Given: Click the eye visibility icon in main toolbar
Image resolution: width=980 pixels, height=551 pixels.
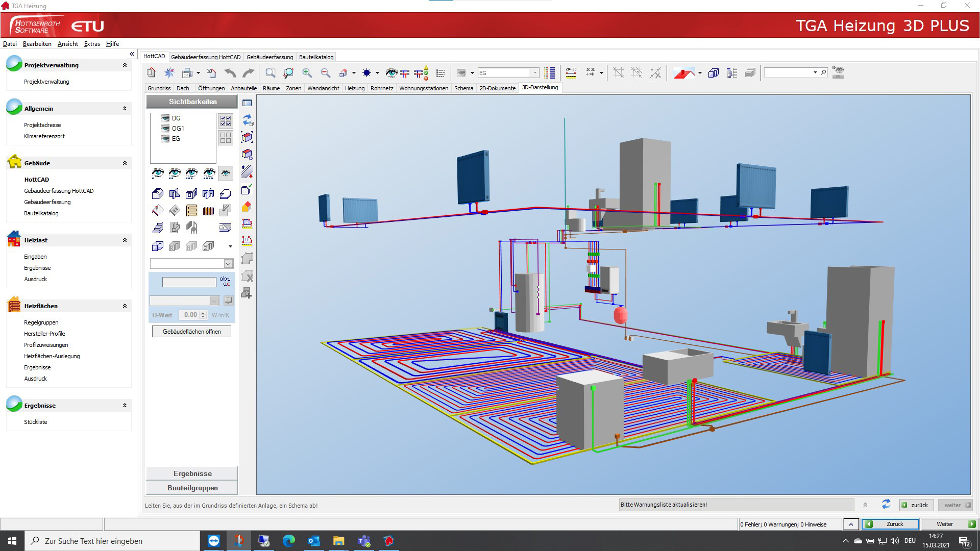Looking at the screenshot, I should tap(391, 73).
